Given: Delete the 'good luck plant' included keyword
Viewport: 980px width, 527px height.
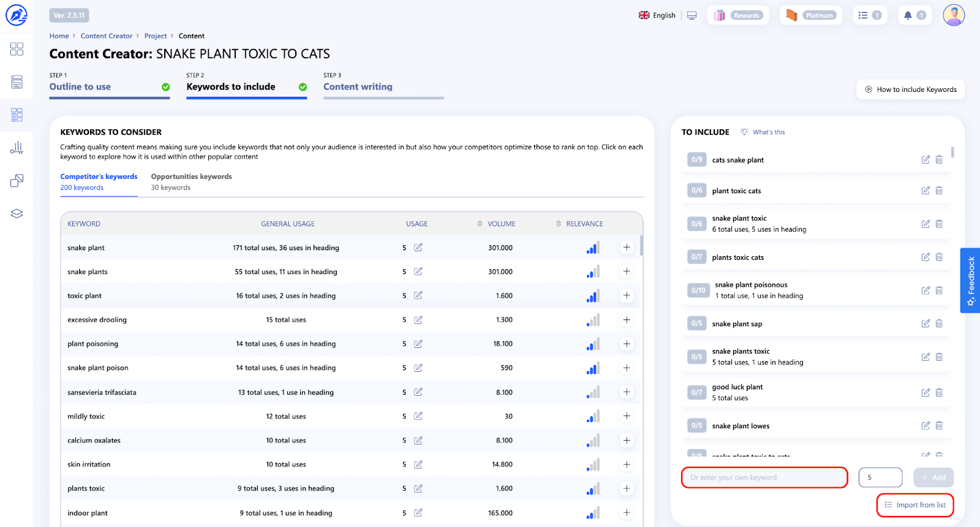Looking at the screenshot, I should pyautogui.click(x=939, y=393).
